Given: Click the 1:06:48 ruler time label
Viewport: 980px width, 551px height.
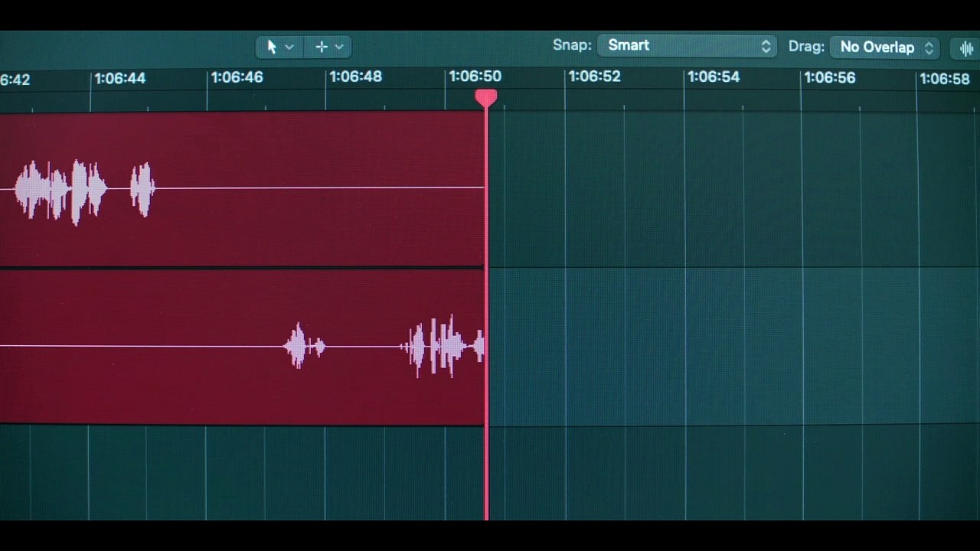Looking at the screenshot, I should click(x=355, y=77).
